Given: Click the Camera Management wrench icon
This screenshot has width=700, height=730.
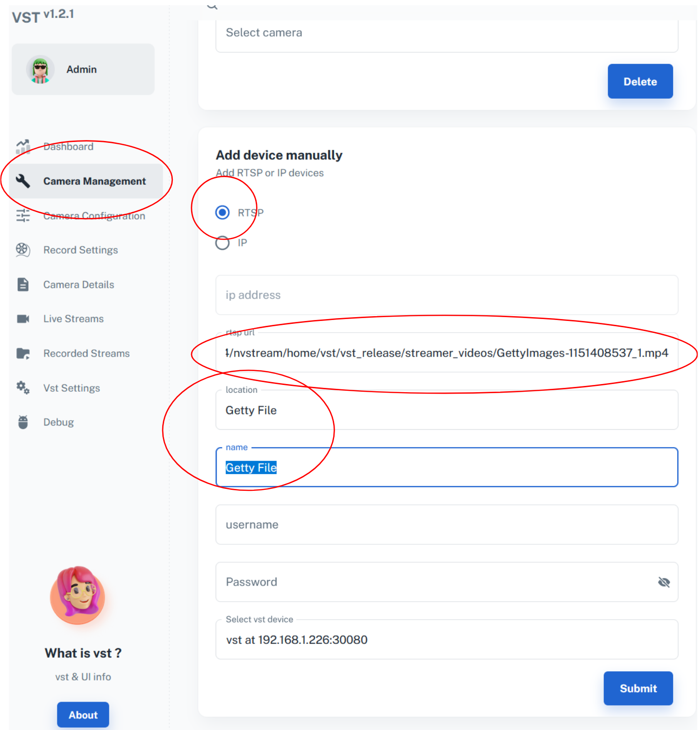Looking at the screenshot, I should click(23, 181).
